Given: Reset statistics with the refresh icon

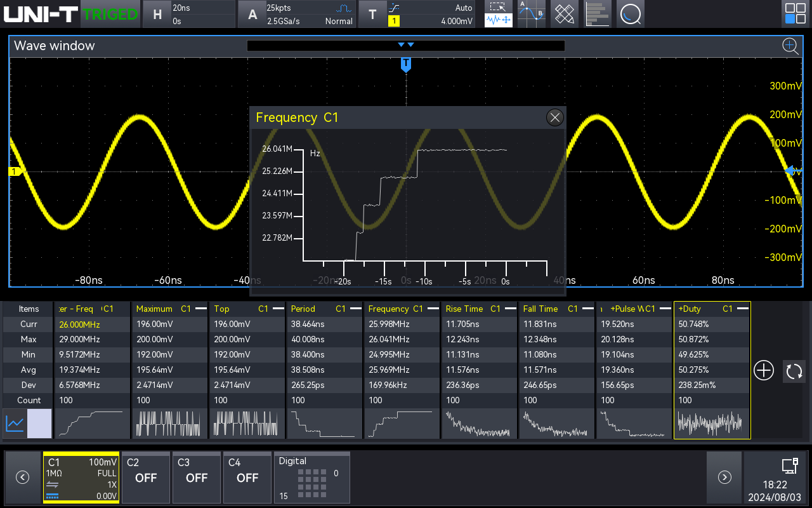Looking at the screenshot, I should point(794,370).
